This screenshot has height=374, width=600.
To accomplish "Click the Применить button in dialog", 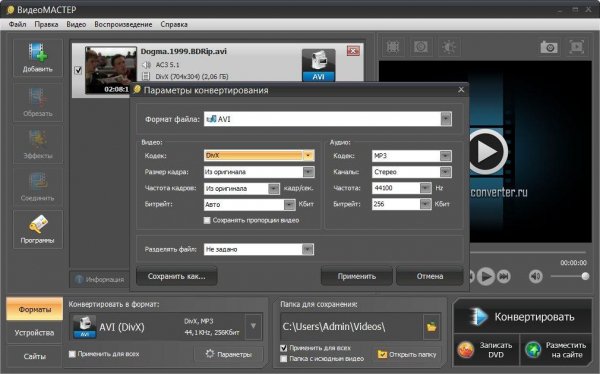I will [357, 276].
